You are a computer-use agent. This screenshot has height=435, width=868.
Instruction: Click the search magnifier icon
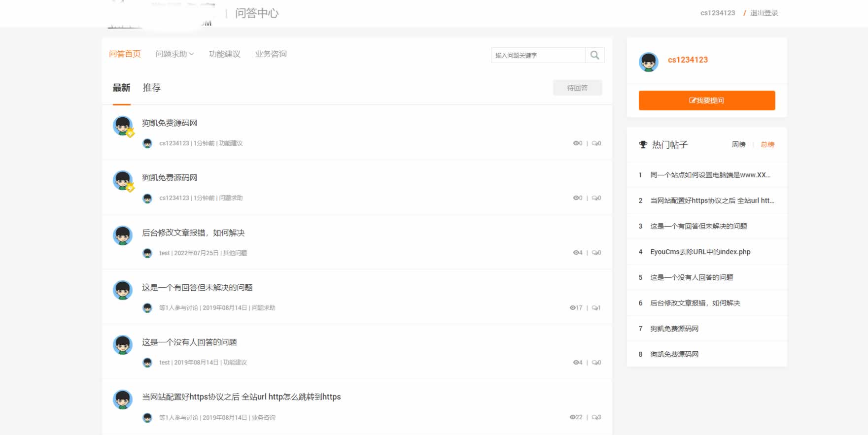tap(594, 55)
